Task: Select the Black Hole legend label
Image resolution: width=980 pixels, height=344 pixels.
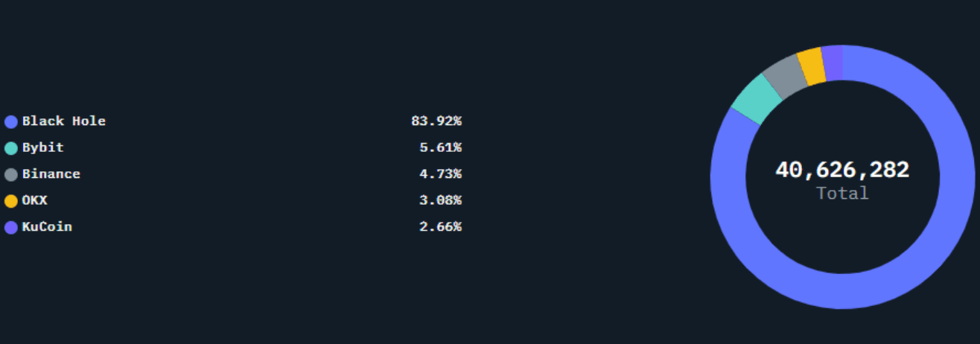Action: point(64,121)
